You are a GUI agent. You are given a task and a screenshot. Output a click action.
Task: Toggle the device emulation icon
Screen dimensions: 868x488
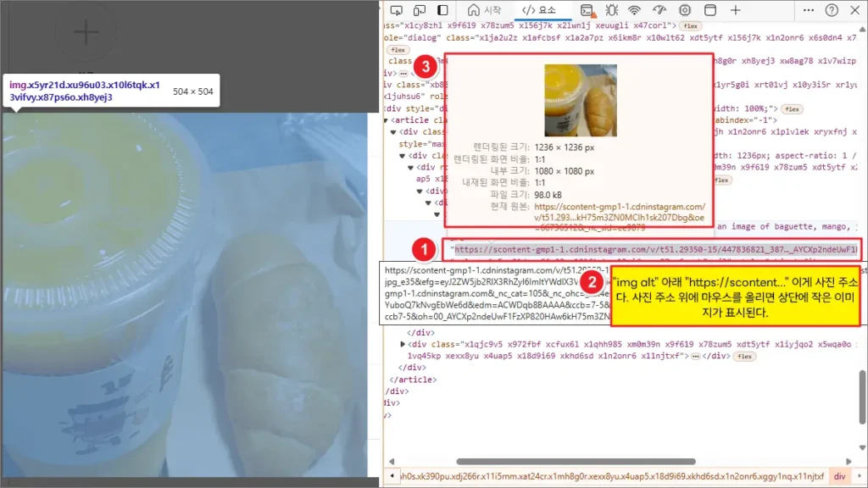click(419, 9)
